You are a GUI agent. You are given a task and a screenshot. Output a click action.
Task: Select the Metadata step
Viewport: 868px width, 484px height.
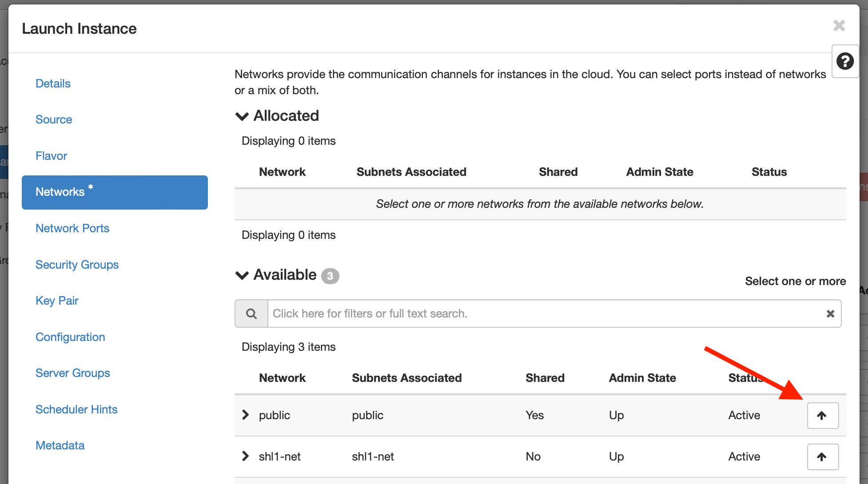60,445
